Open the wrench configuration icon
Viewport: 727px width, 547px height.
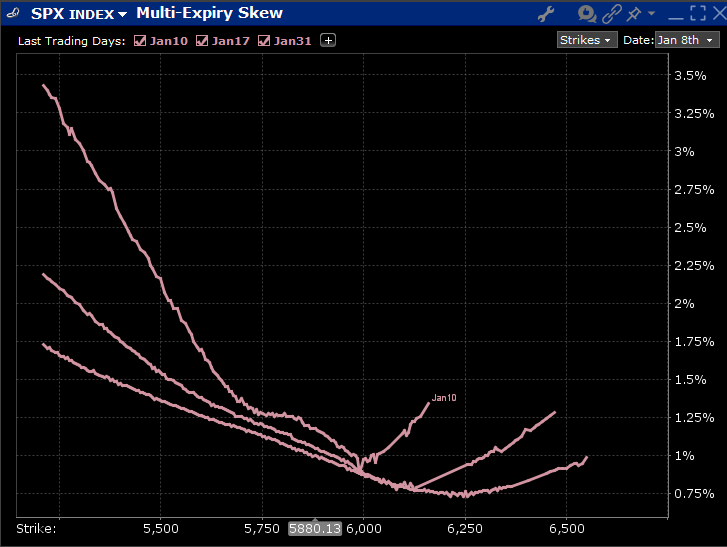point(546,13)
